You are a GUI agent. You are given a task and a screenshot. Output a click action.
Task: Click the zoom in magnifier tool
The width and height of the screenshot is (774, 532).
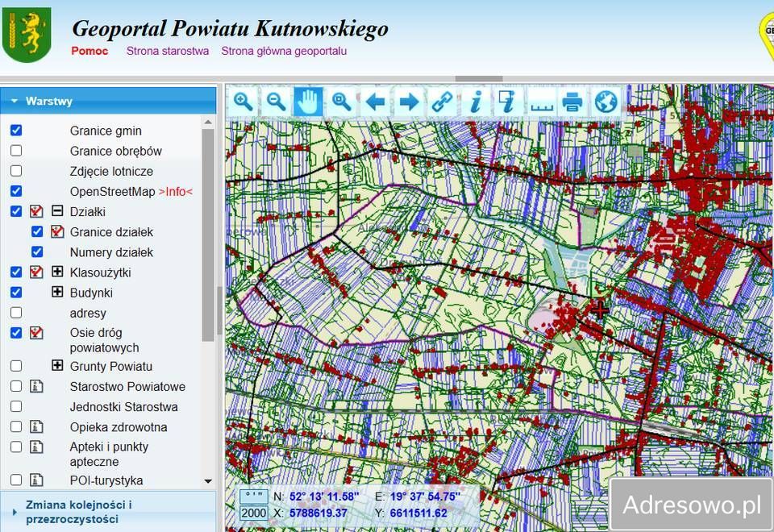243,102
